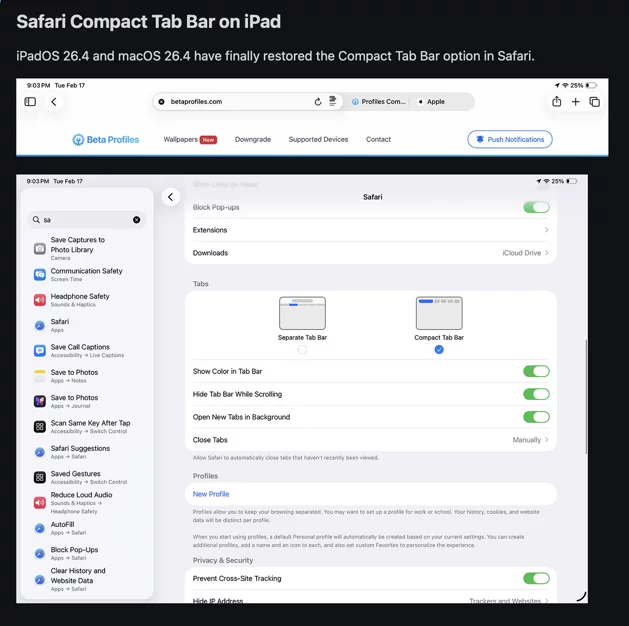Image resolution: width=629 pixels, height=626 pixels.
Task: Open Reduce Loud Audio result
Action: [87, 502]
